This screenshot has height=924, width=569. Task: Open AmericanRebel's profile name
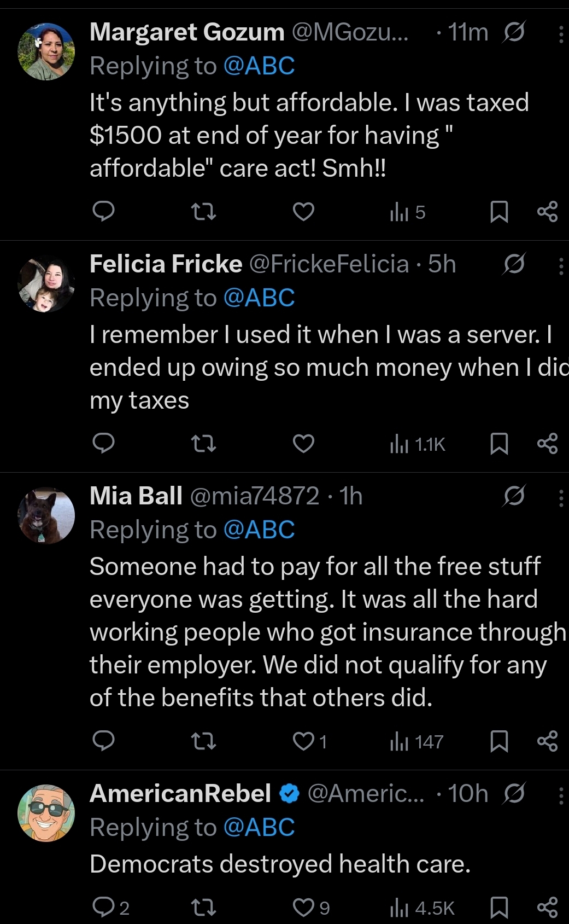point(180,793)
